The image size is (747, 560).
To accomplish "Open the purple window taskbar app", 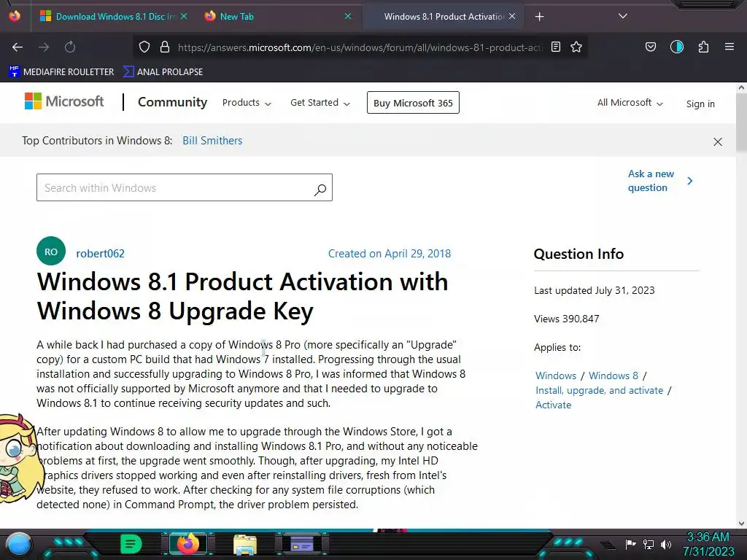I will click(x=302, y=544).
